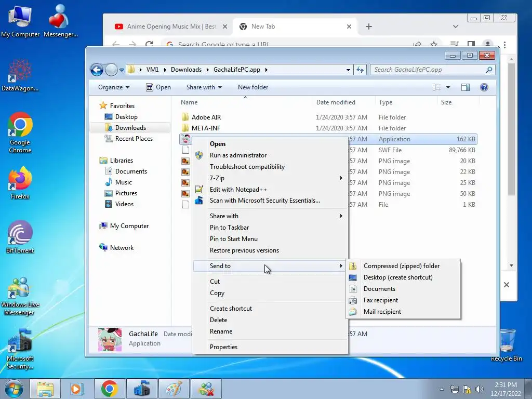Open Windows Media Player from taskbar

coord(77,389)
